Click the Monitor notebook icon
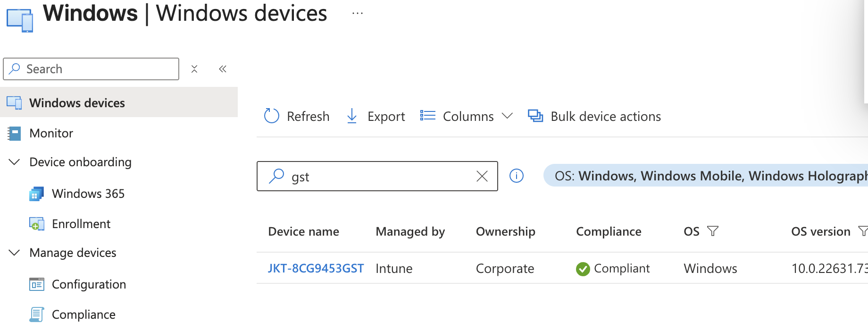Screen dimensions: 868x323 click(x=15, y=133)
